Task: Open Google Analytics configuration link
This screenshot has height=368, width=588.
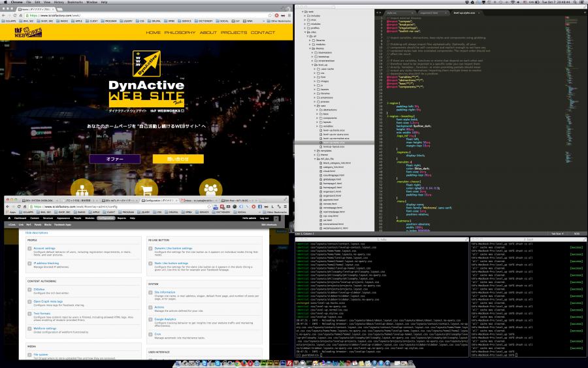Action: (x=165, y=319)
